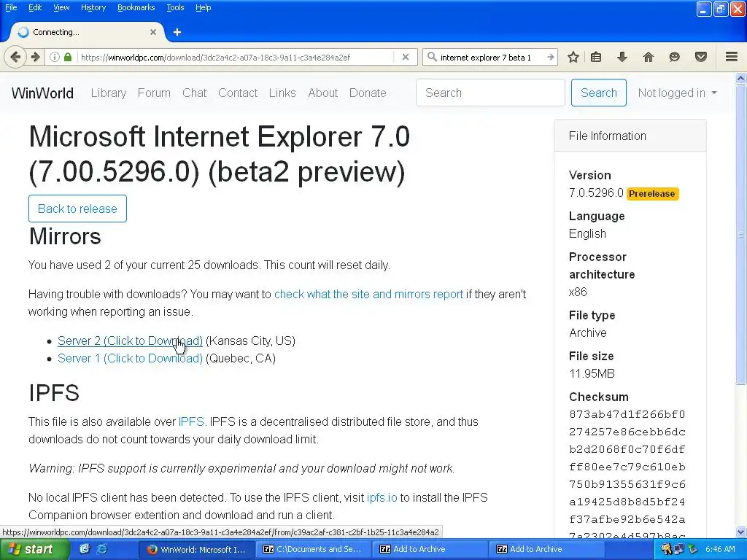Click the network monitors tray icon
The image size is (747, 560).
point(678,549)
